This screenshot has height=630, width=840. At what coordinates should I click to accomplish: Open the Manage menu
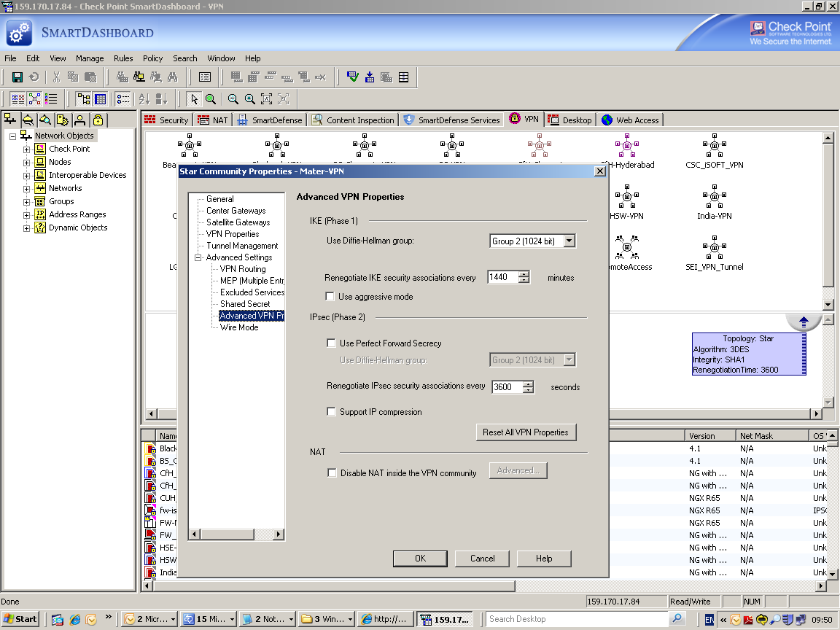(x=90, y=58)
